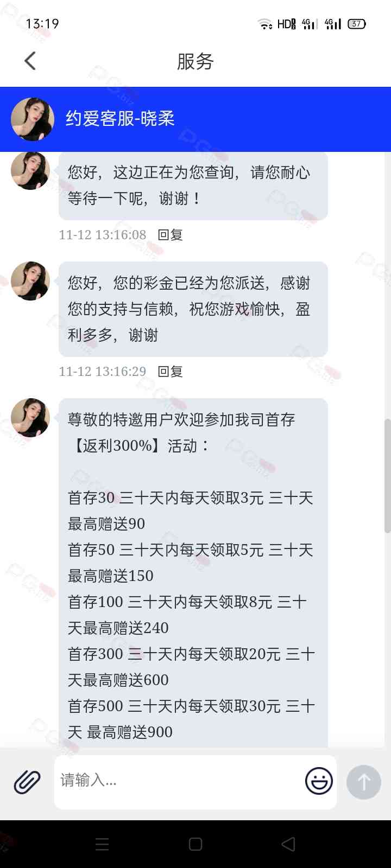This screenshot has width=391, height=868.
Task: Open the recent apps menu button
Action: click(102, 844)
